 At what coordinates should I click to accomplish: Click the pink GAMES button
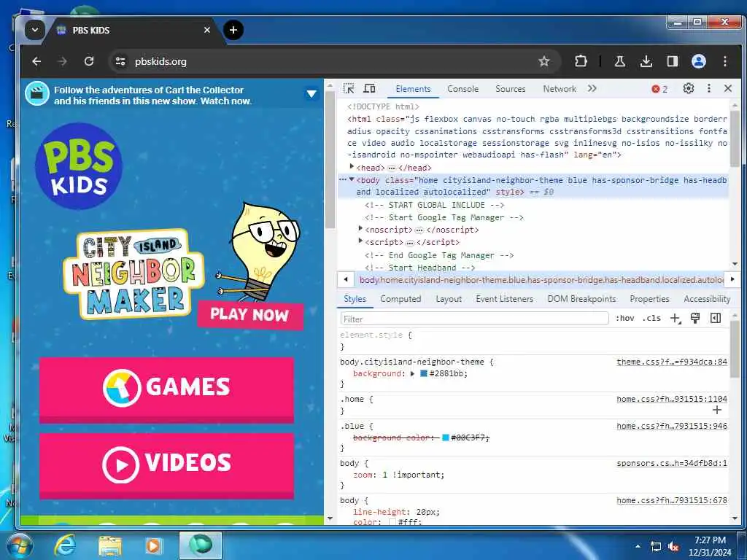(x=166, y=390)
